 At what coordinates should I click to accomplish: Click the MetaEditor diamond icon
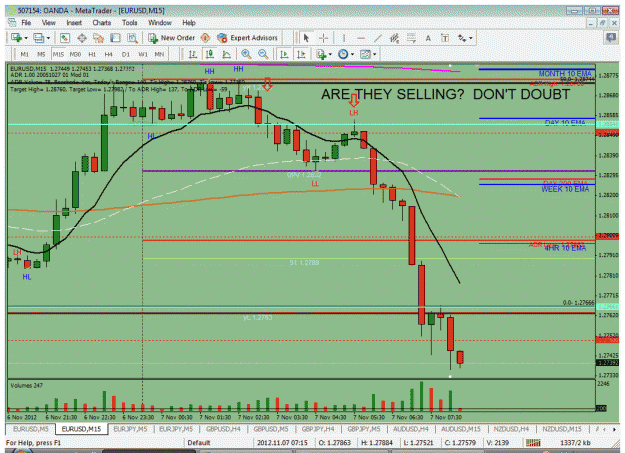coord(205,38)
